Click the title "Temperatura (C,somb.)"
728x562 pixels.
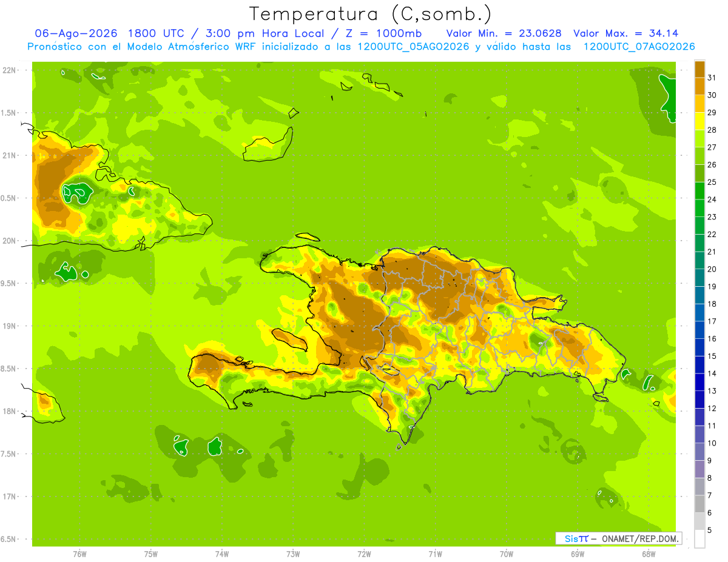point(370,14)
